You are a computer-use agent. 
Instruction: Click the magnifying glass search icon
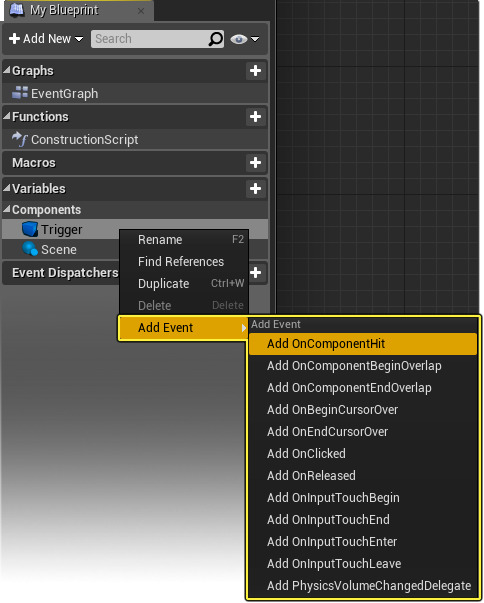pos(215,39)
